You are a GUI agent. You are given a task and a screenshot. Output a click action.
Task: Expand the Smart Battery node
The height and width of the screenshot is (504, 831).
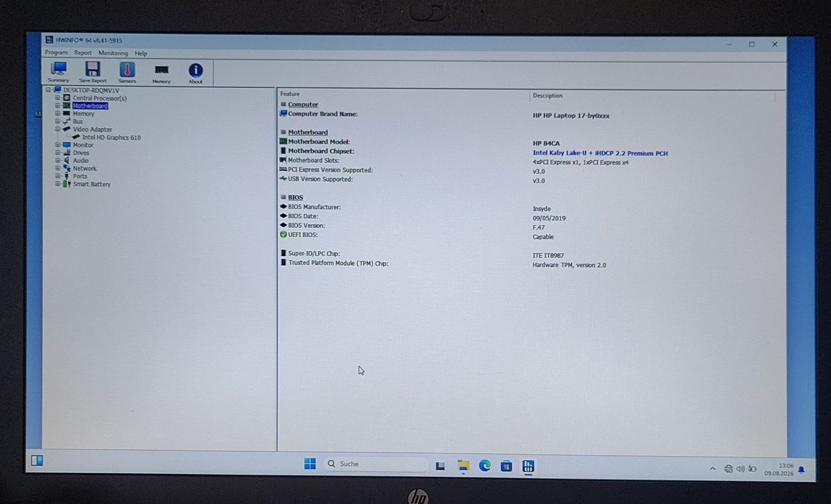tap(58, 184)
